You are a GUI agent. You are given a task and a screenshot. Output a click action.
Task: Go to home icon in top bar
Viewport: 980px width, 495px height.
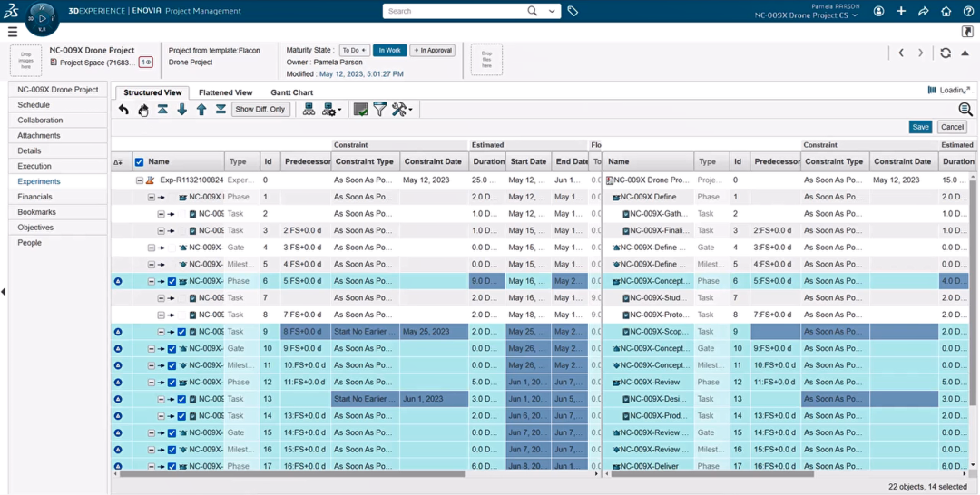[x=946, y=11]
